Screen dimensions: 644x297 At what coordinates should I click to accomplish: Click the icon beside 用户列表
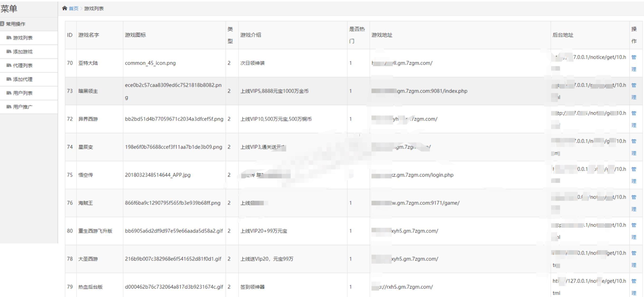pos(9,93)
